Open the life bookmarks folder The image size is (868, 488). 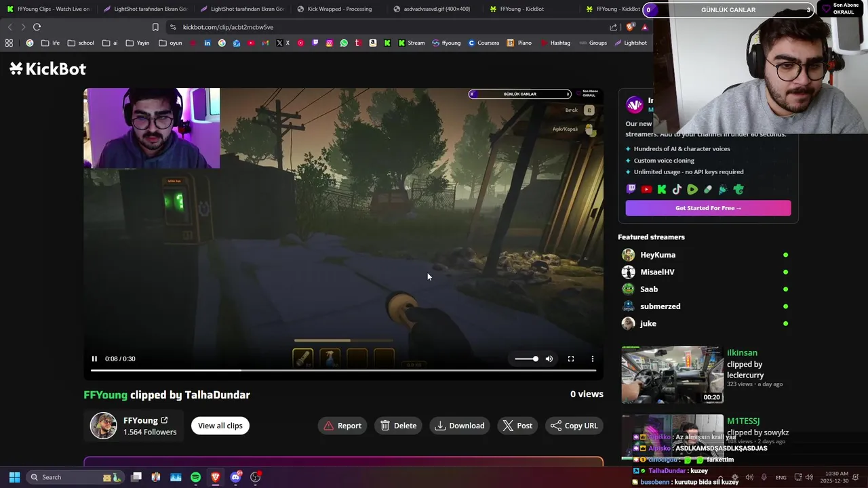pyautogui.click(x=50, y=43)
